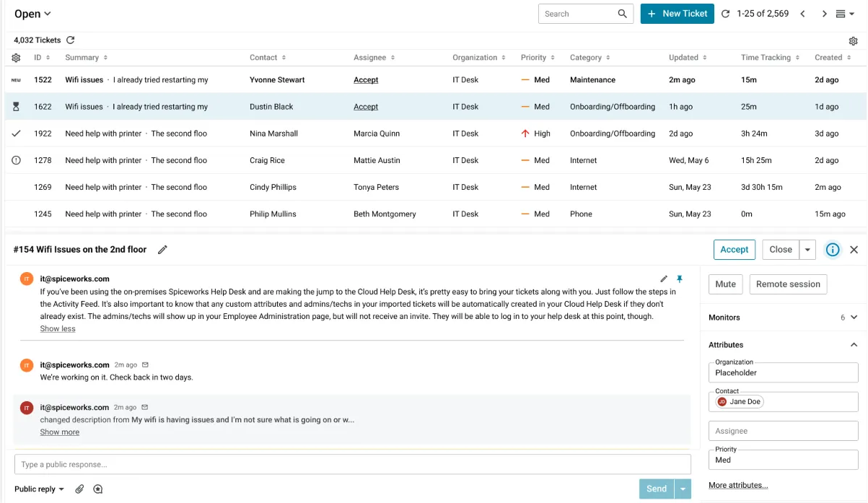This screenshot has height=503, width=868.
Task: Select ticket 1245 from Philip Mullins
Action: (435, 214)
